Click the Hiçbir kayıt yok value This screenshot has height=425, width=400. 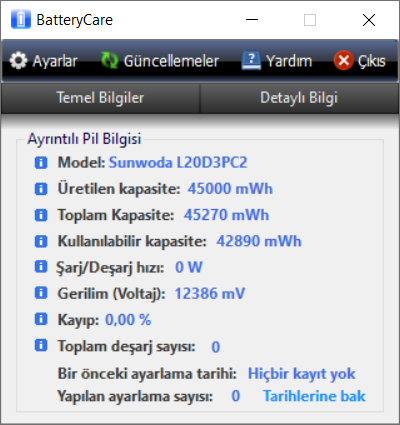point(302,374)
